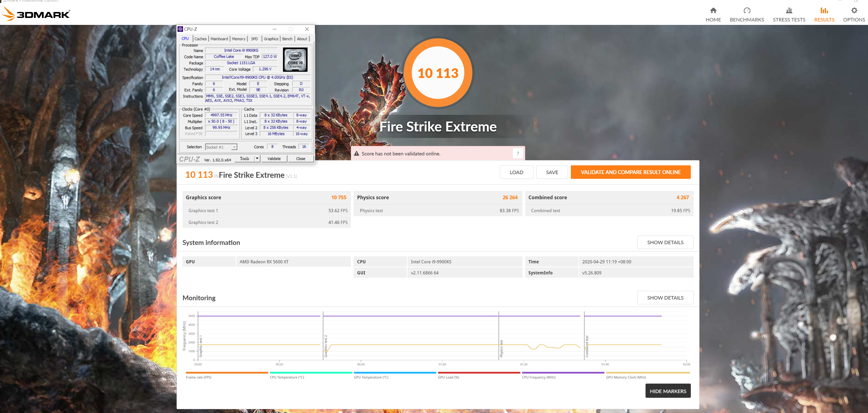
Task: Go to the 3DMark Home section
Action: [713, 15]
